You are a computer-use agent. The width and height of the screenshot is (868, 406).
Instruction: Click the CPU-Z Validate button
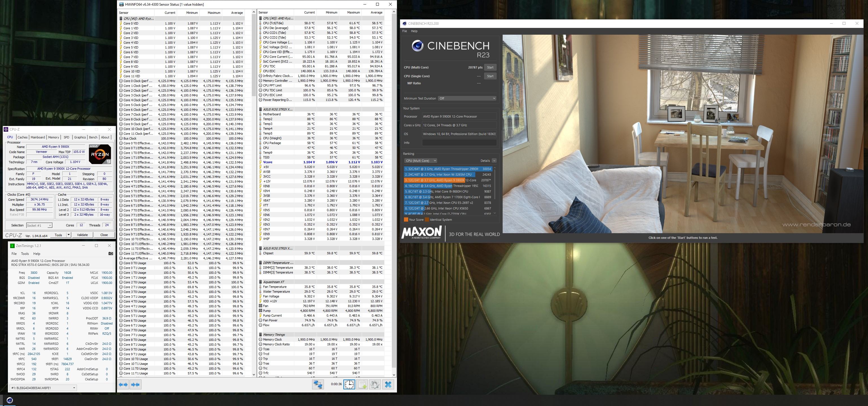[x=82, y=235]
